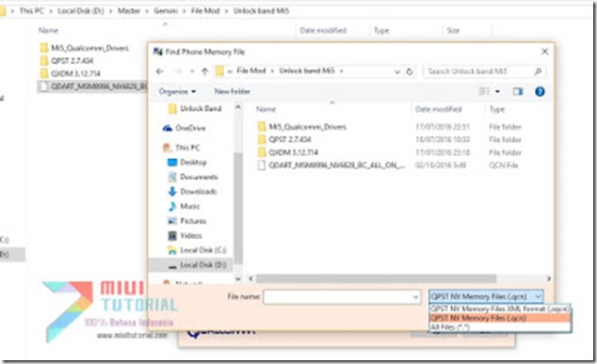This screenshot has width=597, height=364.
Task: Close the Find Phone Memory File dialog
Action: (545, 52)
